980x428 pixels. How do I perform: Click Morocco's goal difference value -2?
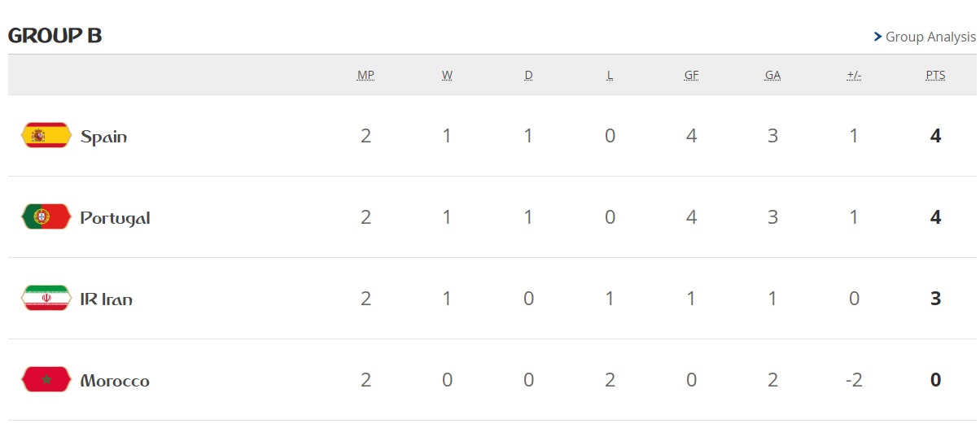pos(854,380)
